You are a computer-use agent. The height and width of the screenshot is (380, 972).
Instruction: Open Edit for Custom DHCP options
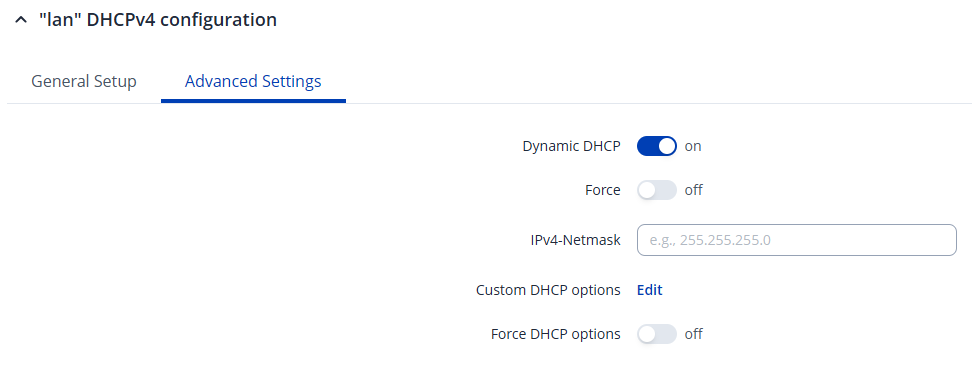[x=650, y=290]
